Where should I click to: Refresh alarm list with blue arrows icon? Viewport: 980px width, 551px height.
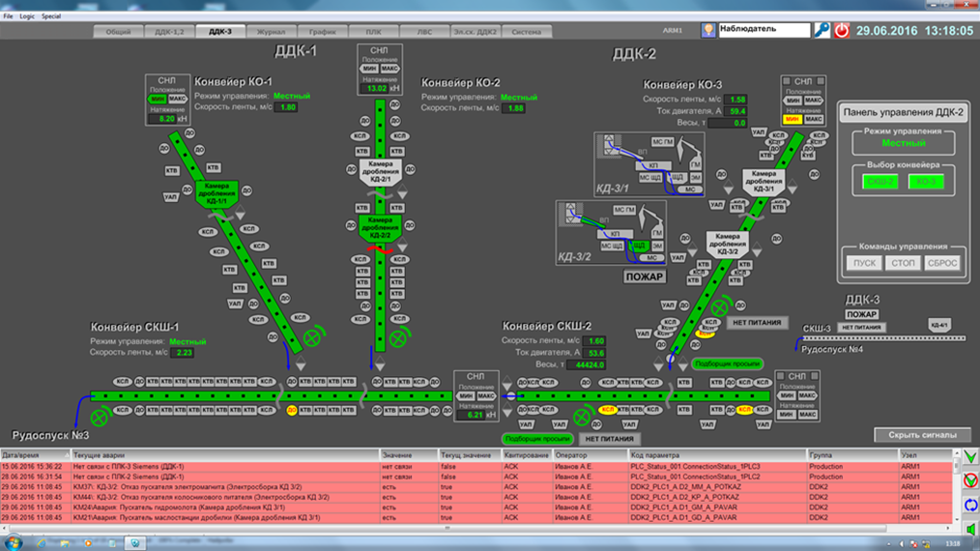coord(970,505)
